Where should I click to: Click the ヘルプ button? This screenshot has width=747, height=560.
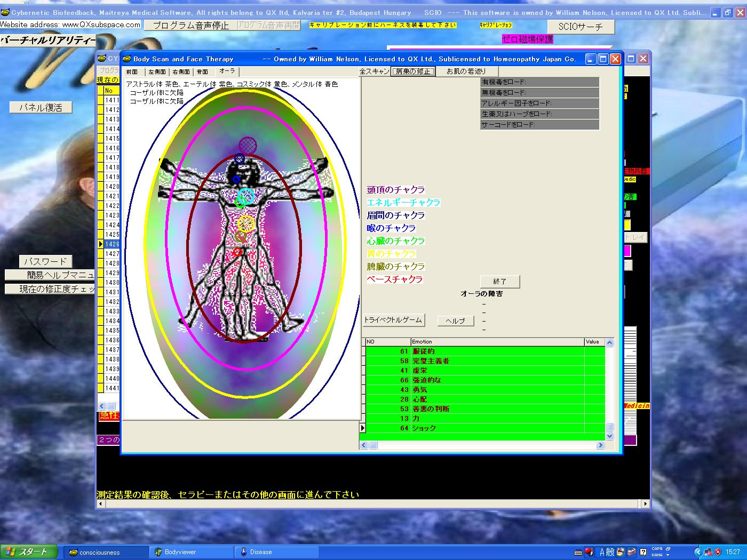[x=455, y=321]
